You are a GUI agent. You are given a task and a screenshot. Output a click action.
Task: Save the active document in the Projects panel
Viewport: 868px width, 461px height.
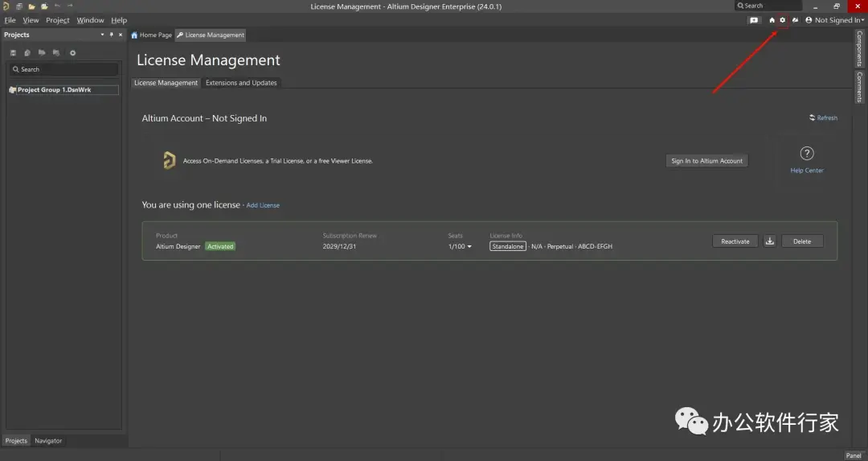13,52
